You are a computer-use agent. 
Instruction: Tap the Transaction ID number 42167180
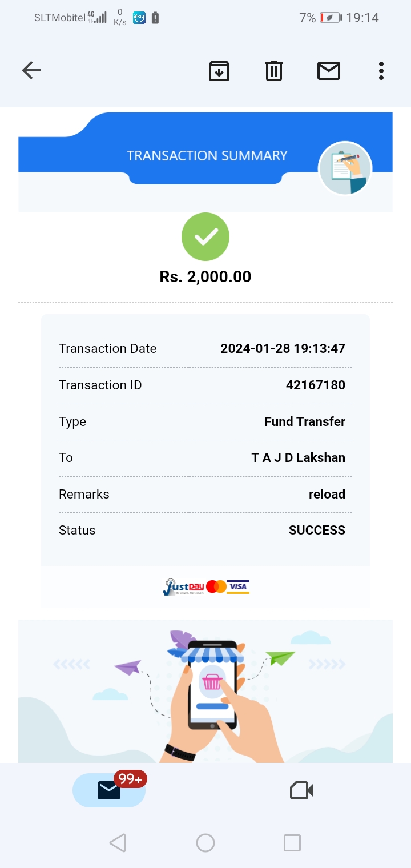[x=315, y=385]
